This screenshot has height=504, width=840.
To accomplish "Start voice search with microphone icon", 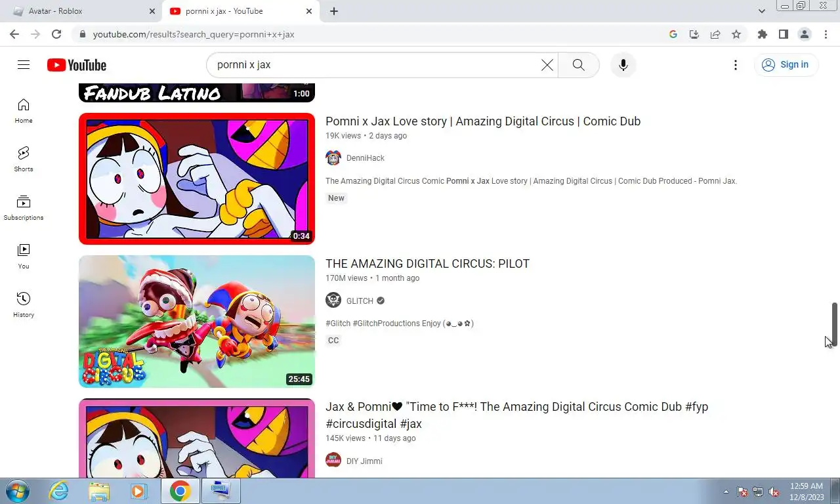I will click(623, 64).
